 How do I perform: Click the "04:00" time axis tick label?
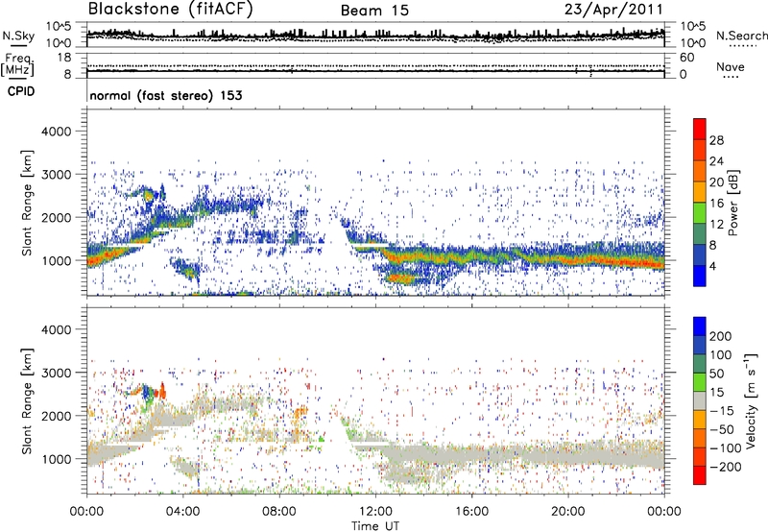click(x=182, y=512)
